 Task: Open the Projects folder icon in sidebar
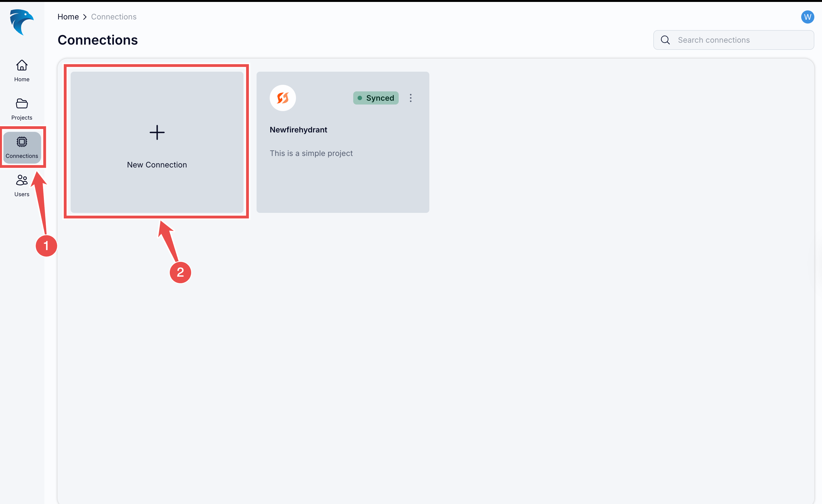(x=22, y=104)
